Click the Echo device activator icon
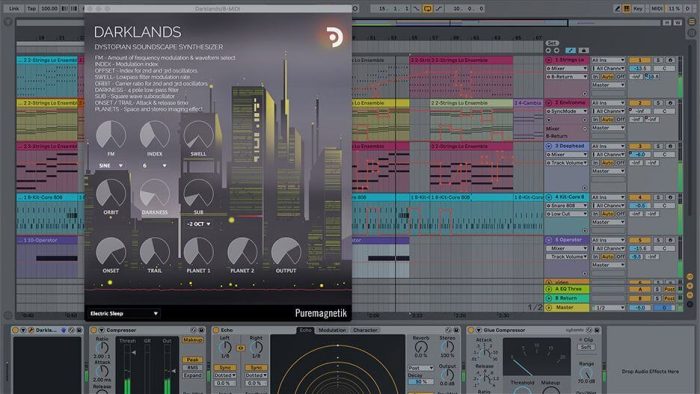Viewport: 700px width, 394px height. tap(216, 330)
